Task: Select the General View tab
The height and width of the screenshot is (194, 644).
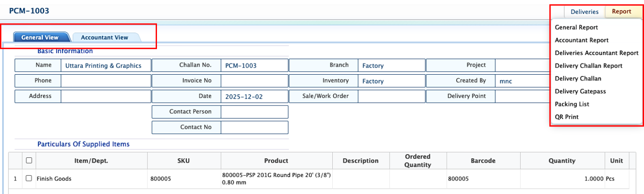Action: (40, 38)
